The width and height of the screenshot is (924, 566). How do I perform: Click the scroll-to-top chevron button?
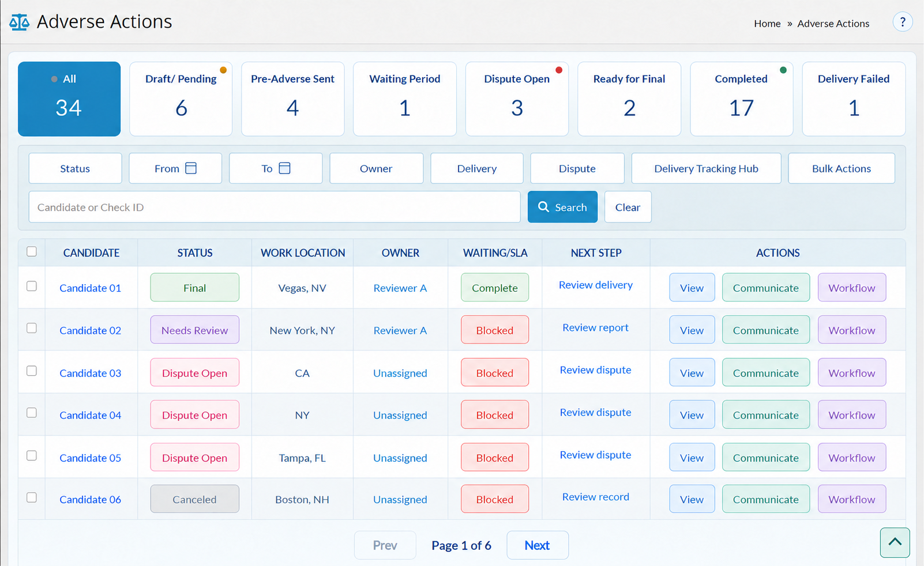tap(895, 542)
